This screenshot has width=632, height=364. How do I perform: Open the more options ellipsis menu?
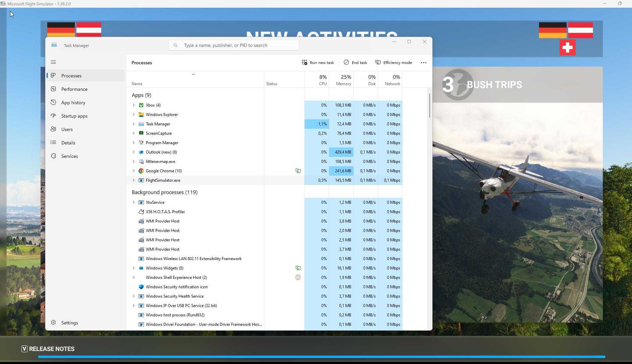(x=423, y=62)
